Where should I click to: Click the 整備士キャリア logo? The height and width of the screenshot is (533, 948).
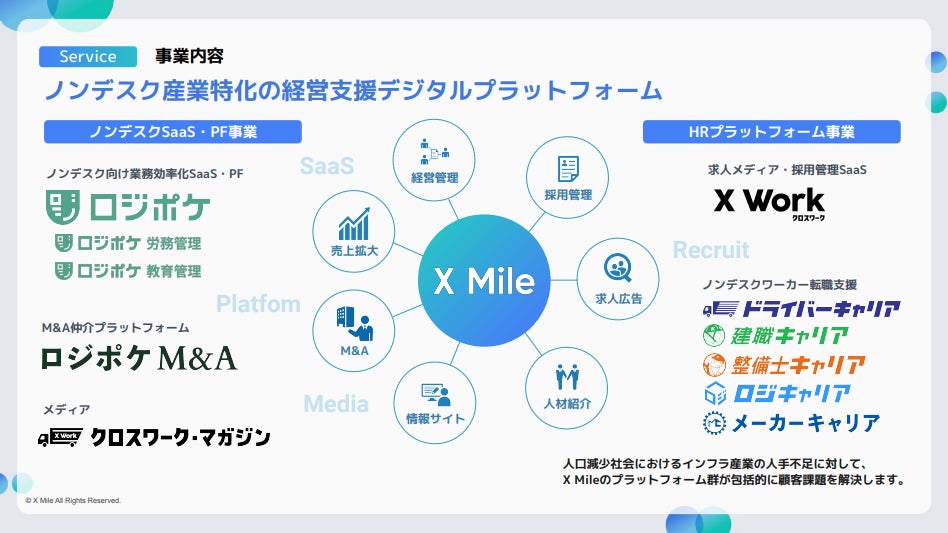pyautogui.click(x=784, y=365)
